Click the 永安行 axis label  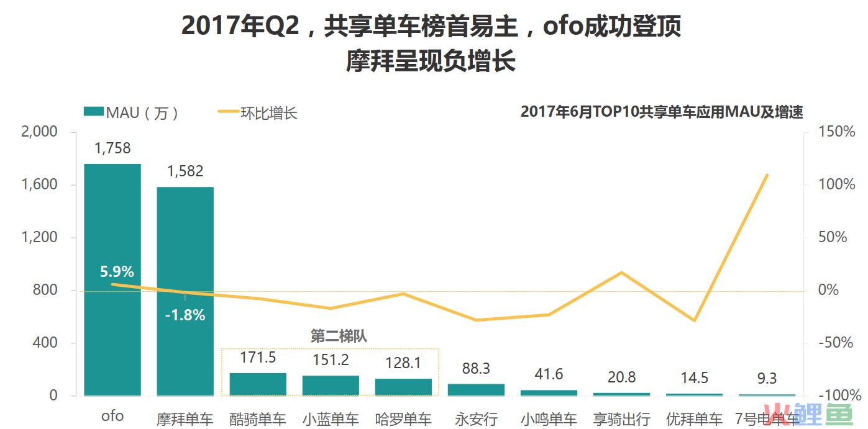pyautogui.click(x=476, y=418)
